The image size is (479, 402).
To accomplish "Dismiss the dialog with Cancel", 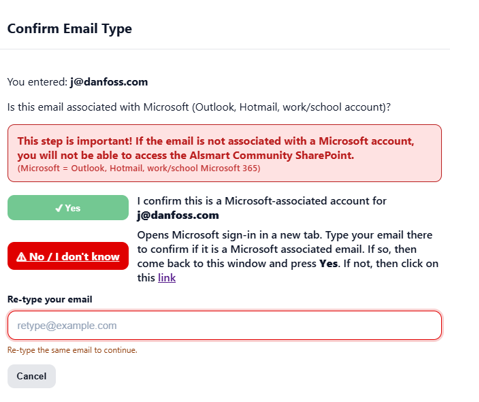I will (x=32, y=376).
